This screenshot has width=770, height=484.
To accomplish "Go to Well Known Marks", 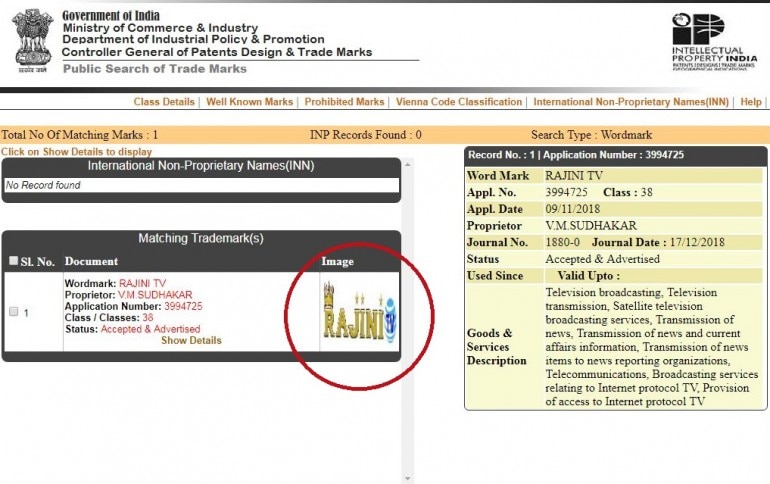I will 250,102.
